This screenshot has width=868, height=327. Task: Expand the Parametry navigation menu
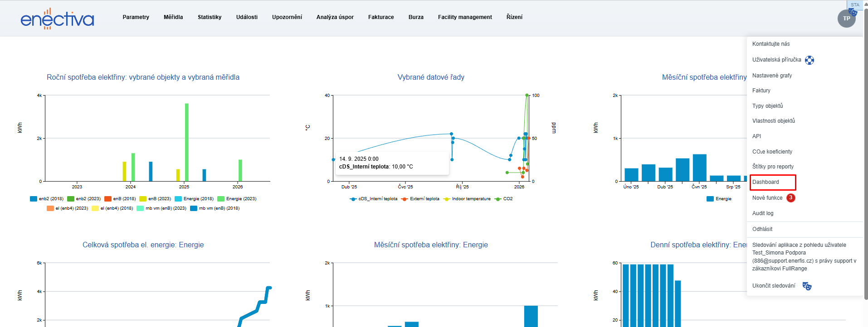(136, 17)
